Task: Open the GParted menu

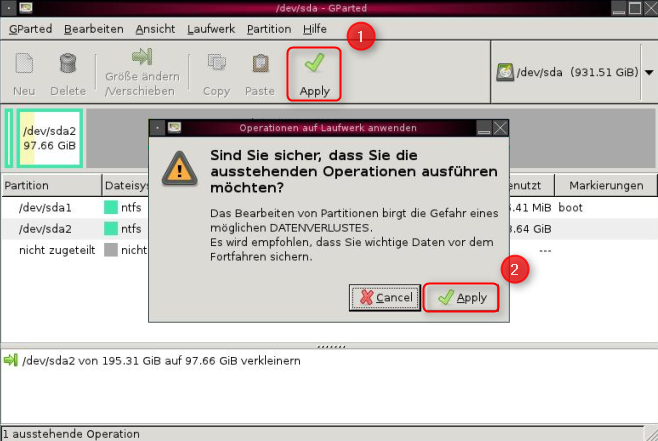Action: tap(30, 29)
